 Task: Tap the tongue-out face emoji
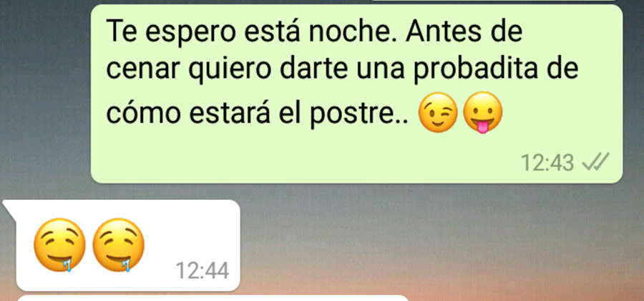[482, 113]
